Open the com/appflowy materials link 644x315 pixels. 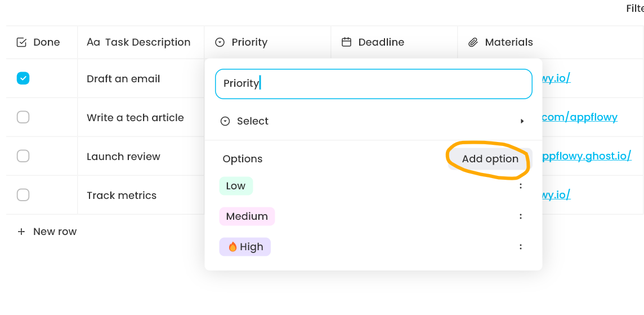point(580,117)
